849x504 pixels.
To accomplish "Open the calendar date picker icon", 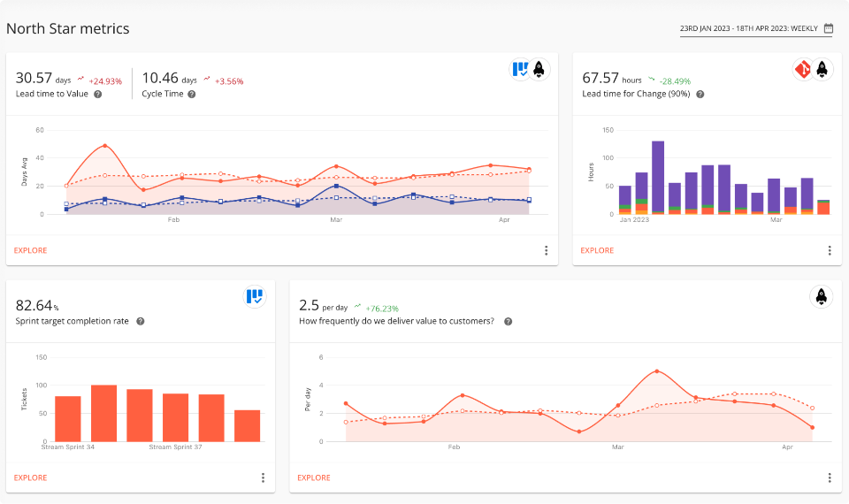I will coord(829,28).
